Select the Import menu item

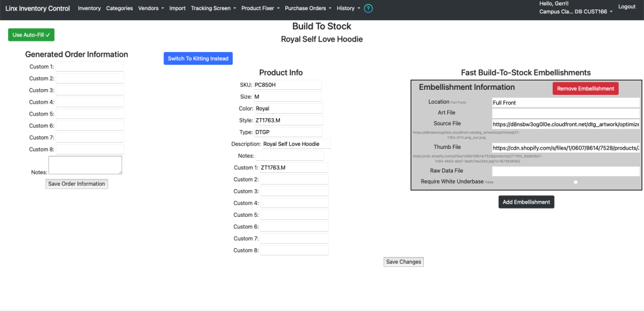177,8
